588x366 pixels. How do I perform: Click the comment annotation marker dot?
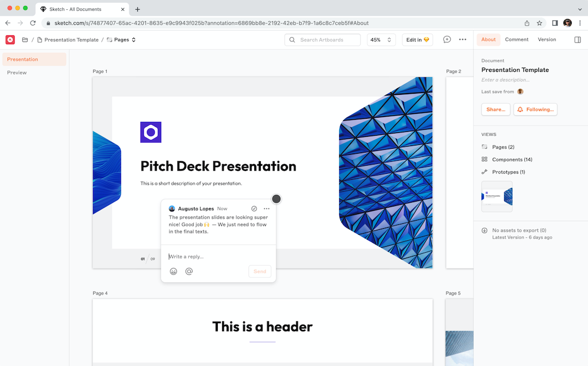(276, 199)
